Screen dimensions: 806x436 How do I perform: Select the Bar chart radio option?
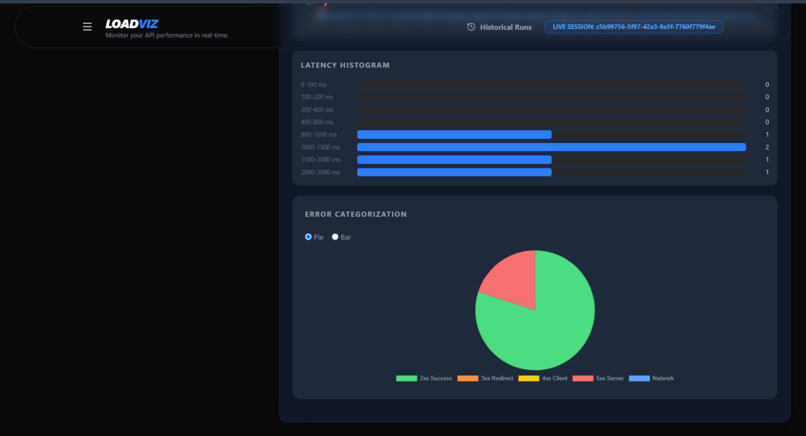(335, 237)
